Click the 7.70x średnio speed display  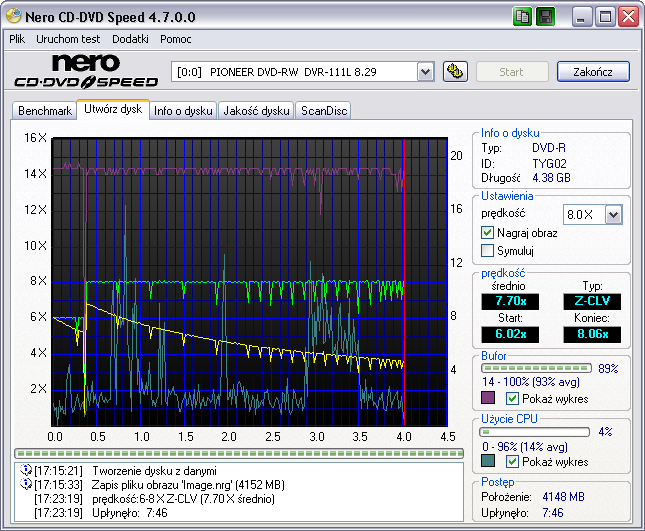[x=510, y=301]
